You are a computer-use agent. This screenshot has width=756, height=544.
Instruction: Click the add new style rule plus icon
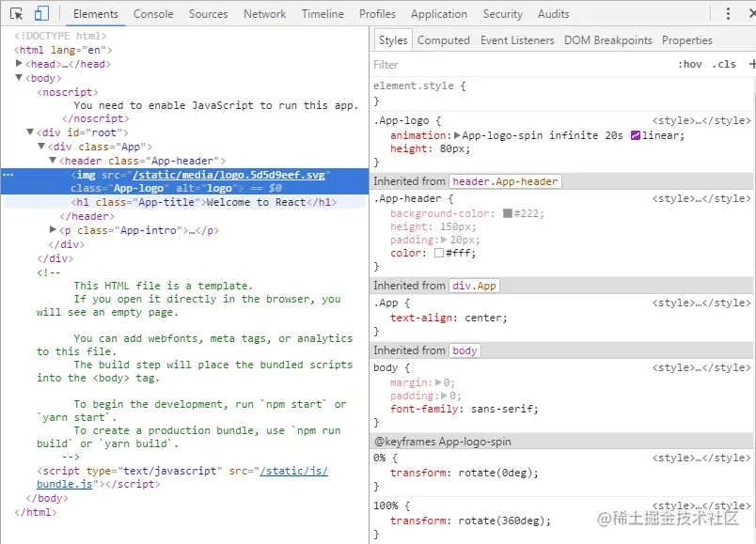pos(751,64)
